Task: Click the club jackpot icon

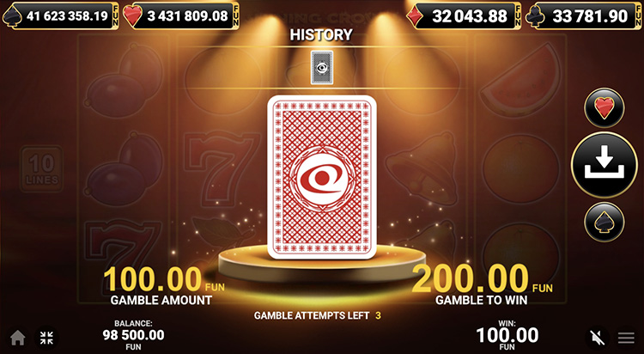Action: point(537,16)
